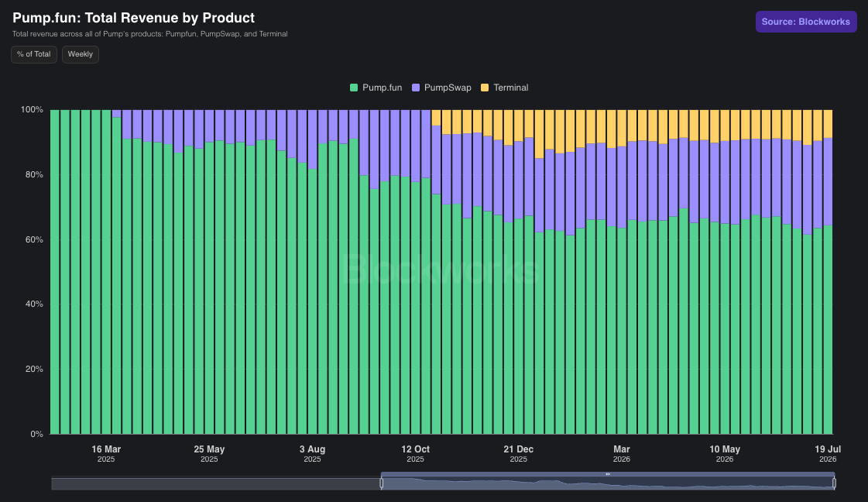Click the last bar's purple PumpSwap segment
This screenshot has height=502, width=868.
pos(828,182)
